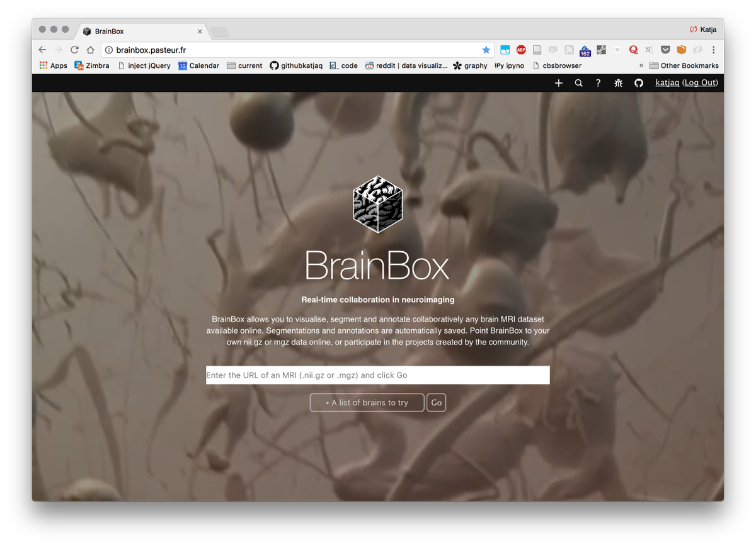Image resolution: width=756 pixels, height=547 pixels.
Task: Open the Calendar bookmark
Action: [198, 65]
